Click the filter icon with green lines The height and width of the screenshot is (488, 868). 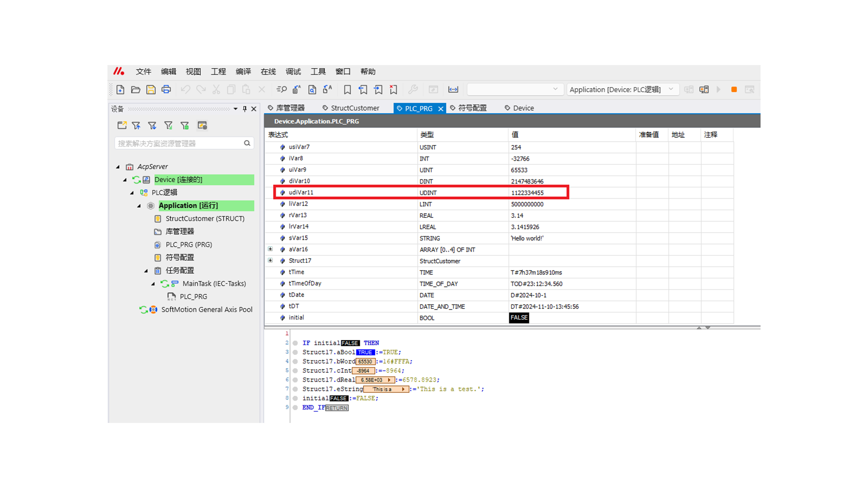[169, 125]
